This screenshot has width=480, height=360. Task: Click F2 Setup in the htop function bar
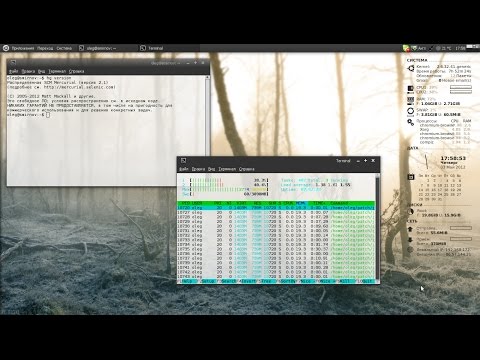[206, 281]
